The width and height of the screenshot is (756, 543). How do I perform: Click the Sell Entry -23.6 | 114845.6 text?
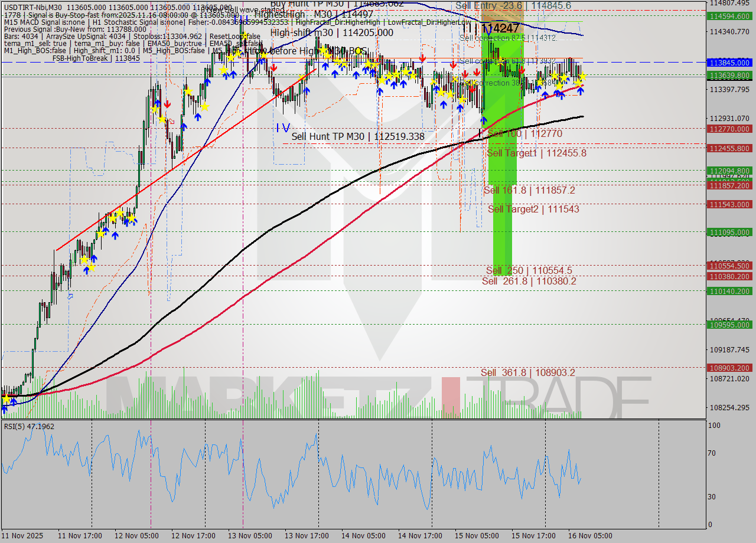click(513, 5)
